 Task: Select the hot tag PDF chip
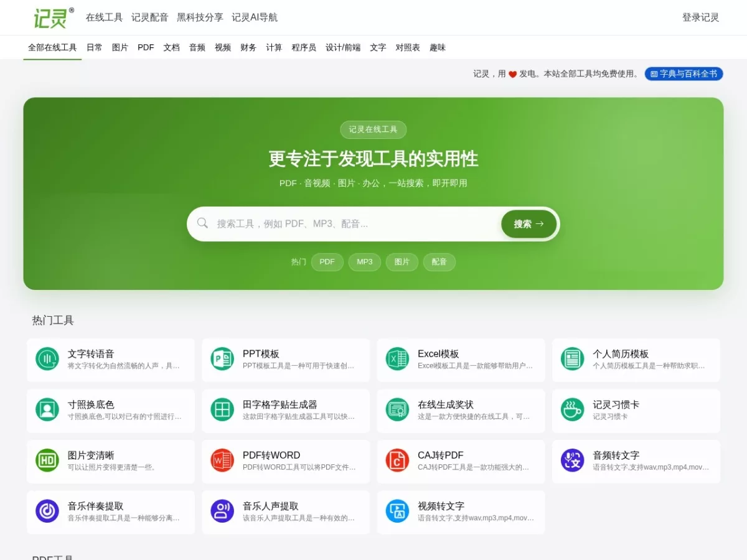[x=327, y=262]
